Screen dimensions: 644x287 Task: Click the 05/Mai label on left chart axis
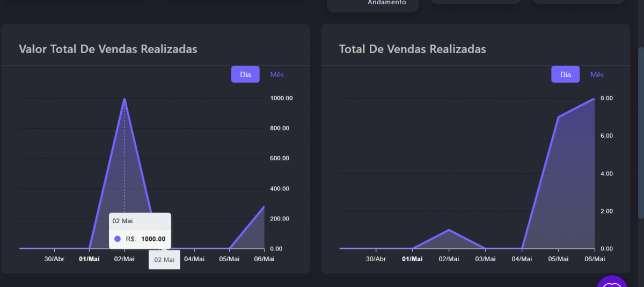[229, 259]
